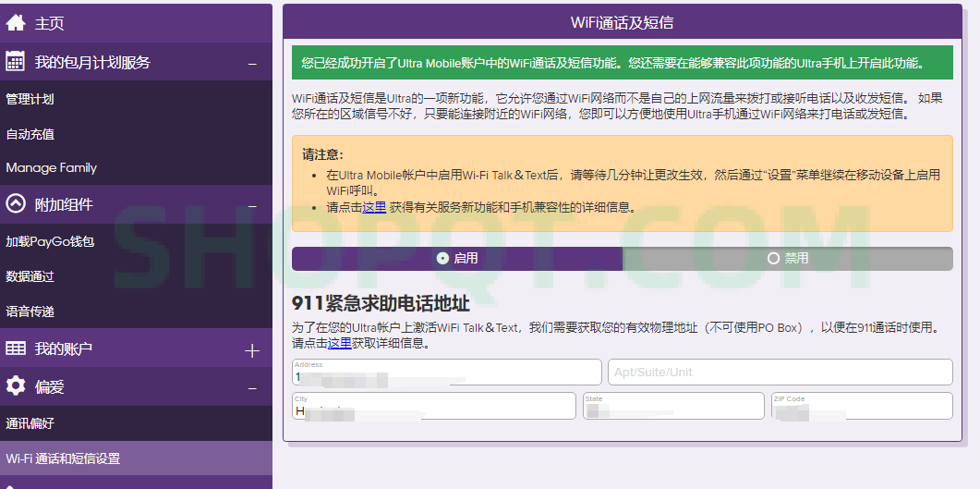Screen dimensions: 980x489
Task: Click the State input field
Action: 673,406
